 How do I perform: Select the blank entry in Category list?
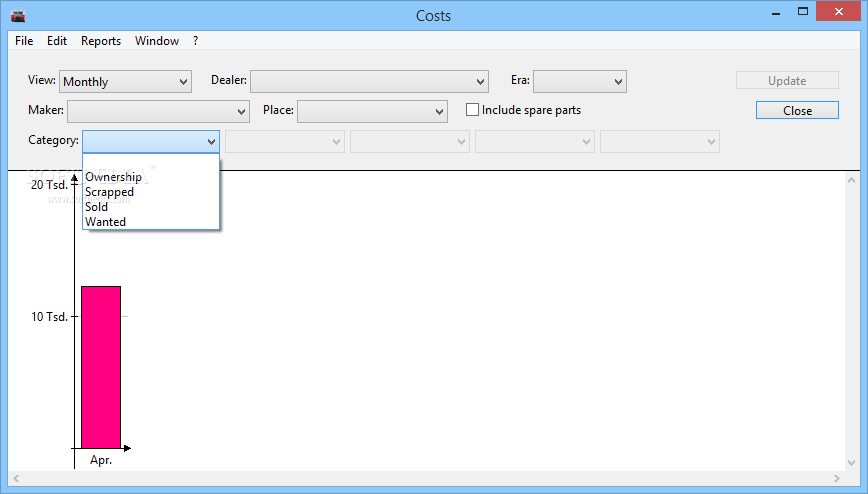pos(151,162)
